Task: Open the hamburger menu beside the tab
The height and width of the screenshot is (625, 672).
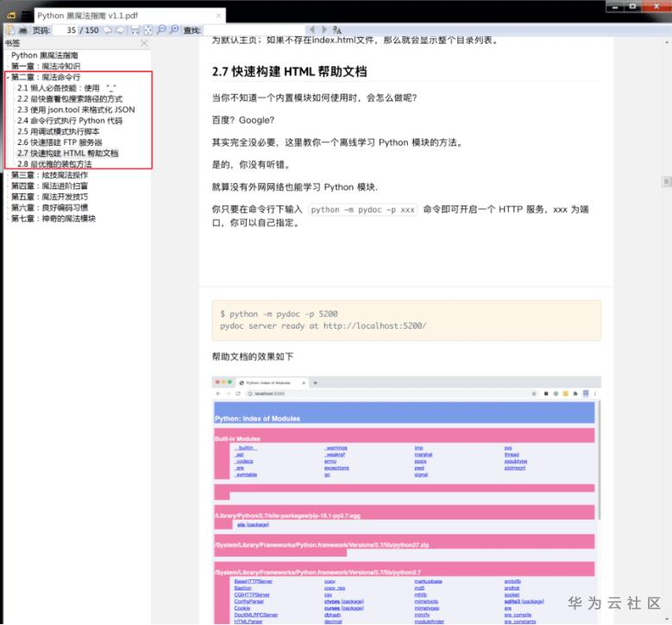Action: click(x=27, y=16)
